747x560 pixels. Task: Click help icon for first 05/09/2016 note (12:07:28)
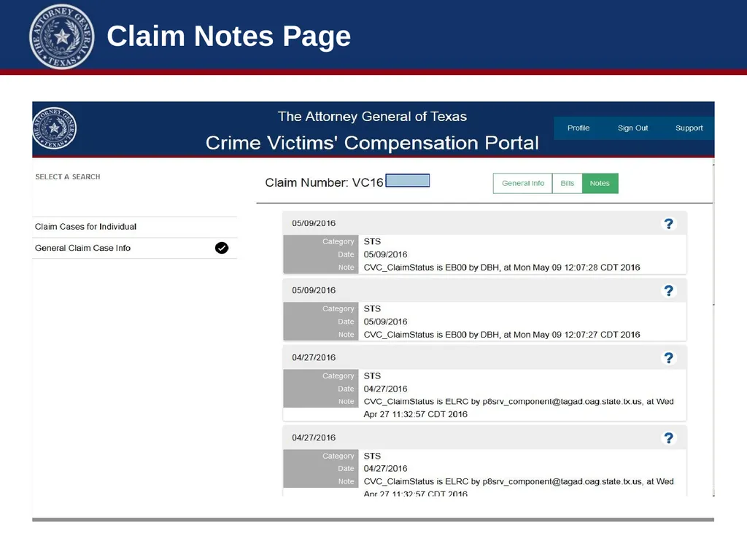pos(668,224)
